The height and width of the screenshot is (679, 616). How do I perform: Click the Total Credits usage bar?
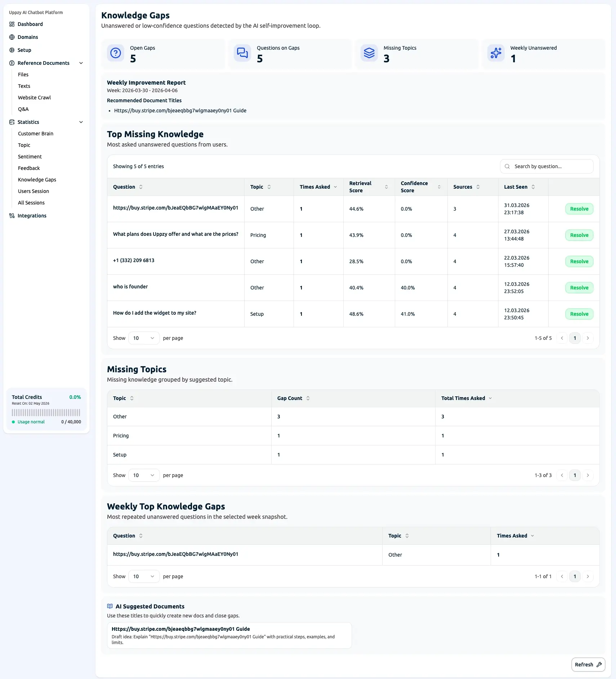(x=46, y=413)
